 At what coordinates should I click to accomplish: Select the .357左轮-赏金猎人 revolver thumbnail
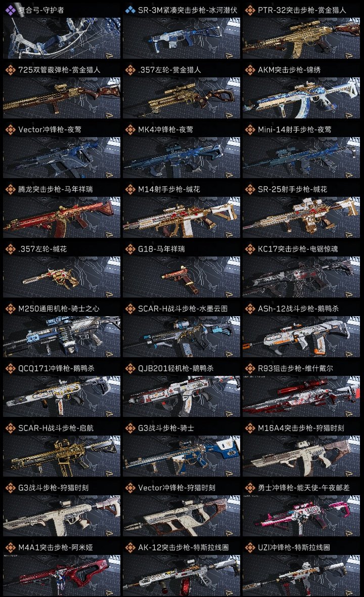tap(181, 98)
